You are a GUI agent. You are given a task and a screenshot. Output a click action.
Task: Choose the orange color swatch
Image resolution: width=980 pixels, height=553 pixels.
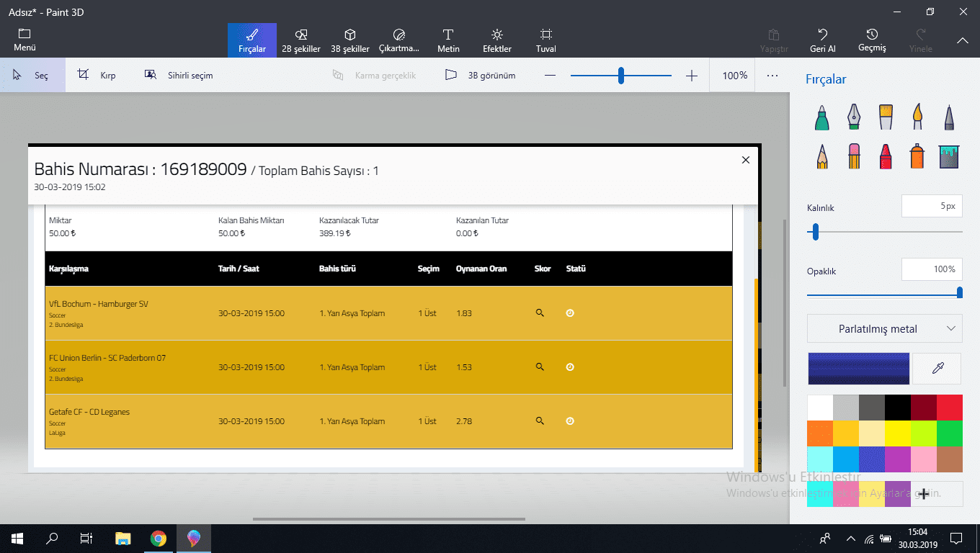820,433
